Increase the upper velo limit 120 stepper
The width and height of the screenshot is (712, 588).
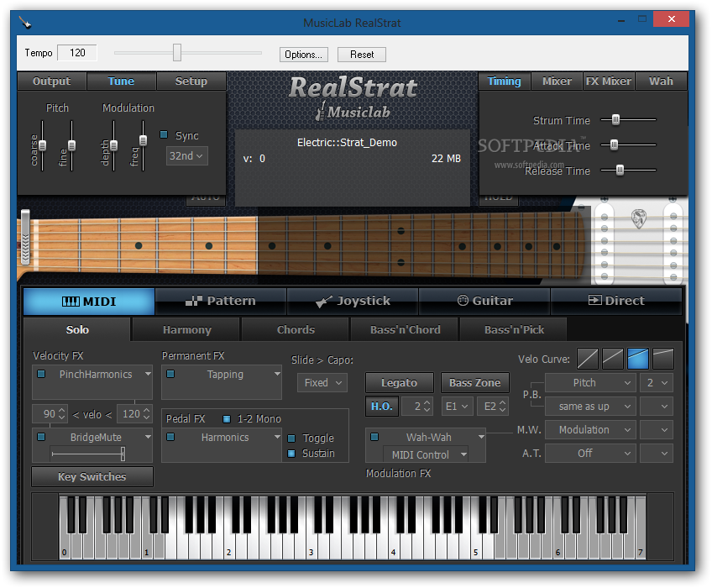pyautogui.click(x=146, y=410)
